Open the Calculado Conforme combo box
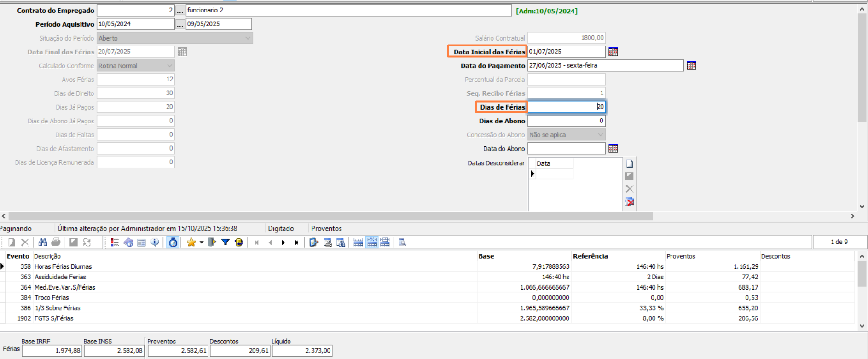The width and height of the screenshot is (868, 359). pos(169,66)
